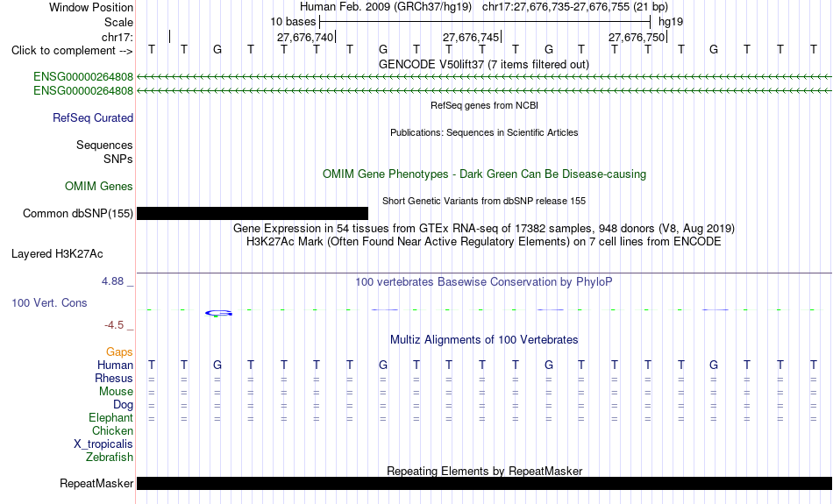The image size is (833, 504).
Task: Click 'Repeating Elements by RepeatMasker' title
Action: click(484, 471)
